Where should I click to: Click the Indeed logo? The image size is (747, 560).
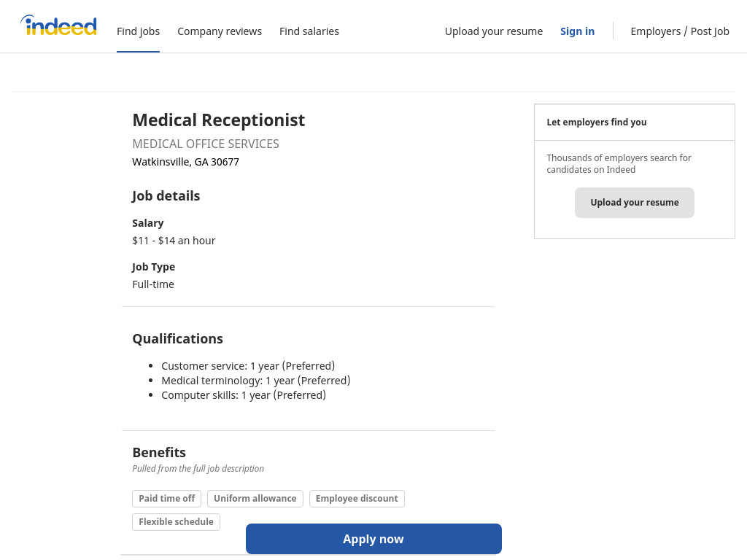click(x=58, y=26)
